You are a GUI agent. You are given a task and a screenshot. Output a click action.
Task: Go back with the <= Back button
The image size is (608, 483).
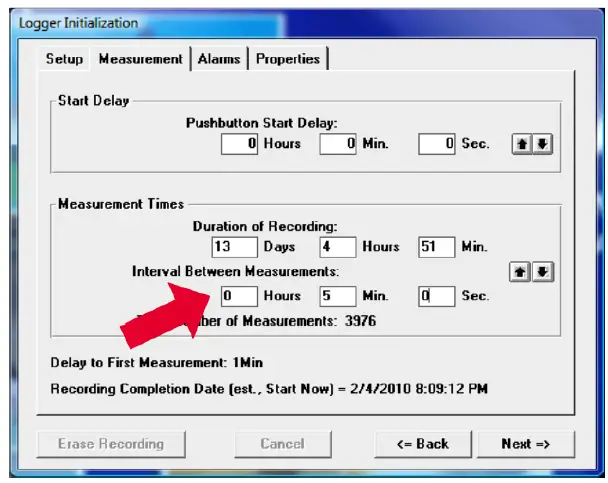pyautogui.click(x=423, y=444)
